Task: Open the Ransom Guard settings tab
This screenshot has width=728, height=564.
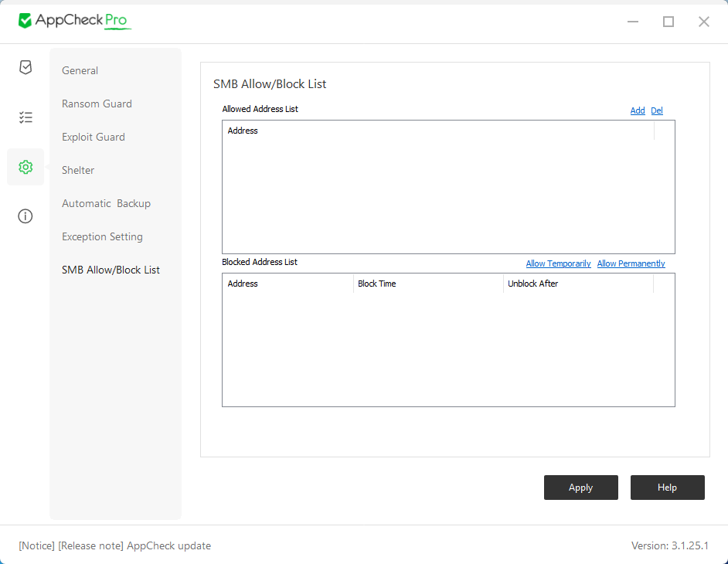Action: click(x=97, y=104)
